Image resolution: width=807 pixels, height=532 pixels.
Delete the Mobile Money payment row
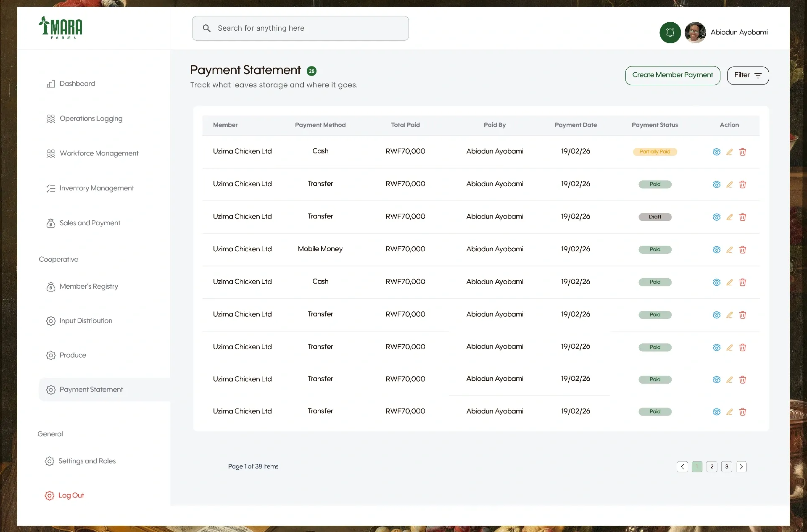coord(742,250)
